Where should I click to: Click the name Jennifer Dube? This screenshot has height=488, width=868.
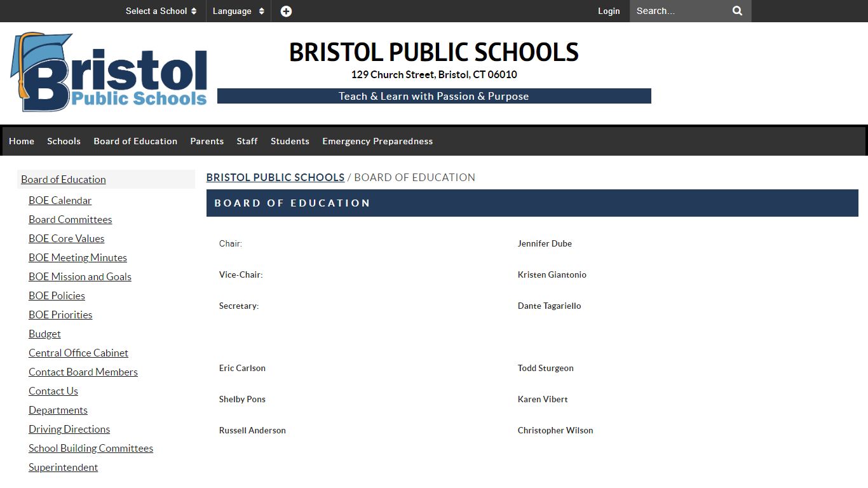coord(545,243)
